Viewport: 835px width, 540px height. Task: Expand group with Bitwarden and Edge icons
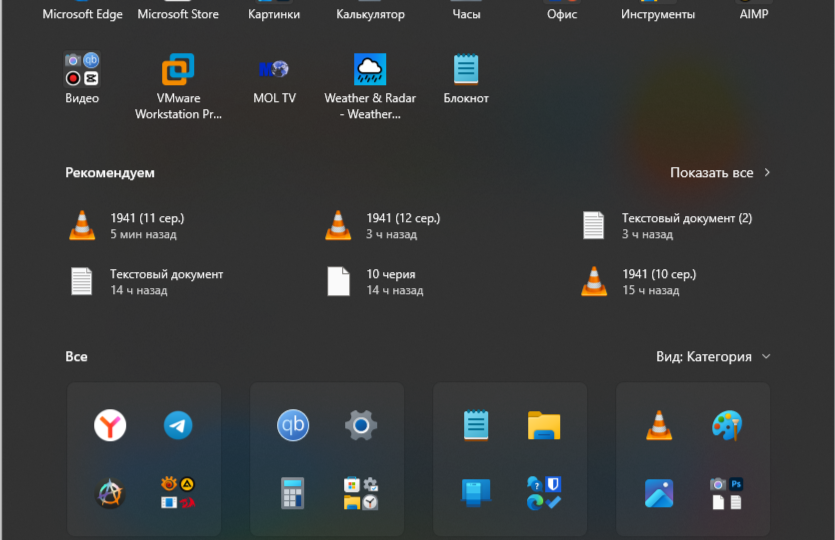[x=544, y=493]
